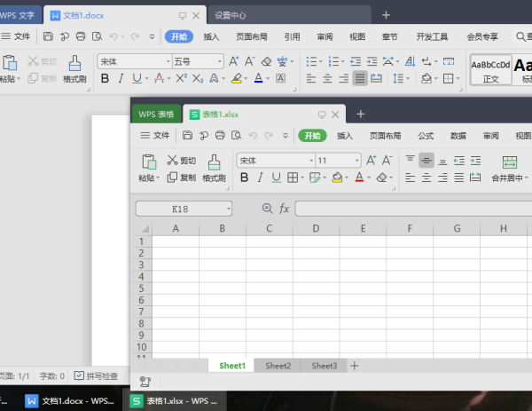The image size is (532, 411).
Task: Select Format Painter in WPS Spreadsheets ribbon
Action: point(214,169)
